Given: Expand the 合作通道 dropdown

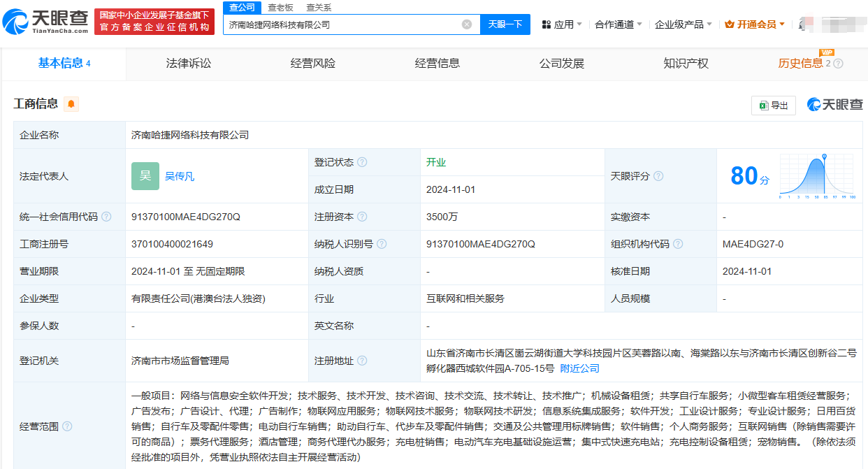Looking at the screenshot, I should coord(618,24).
